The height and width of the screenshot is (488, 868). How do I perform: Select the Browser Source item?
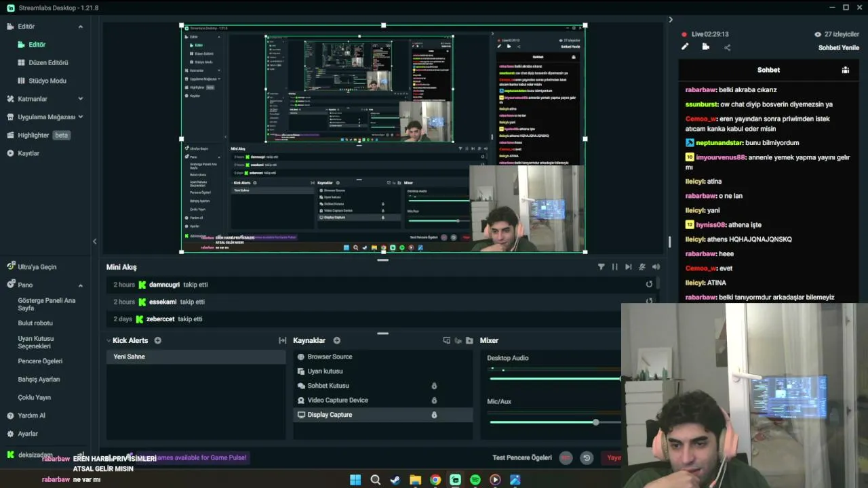coord(383,357)
